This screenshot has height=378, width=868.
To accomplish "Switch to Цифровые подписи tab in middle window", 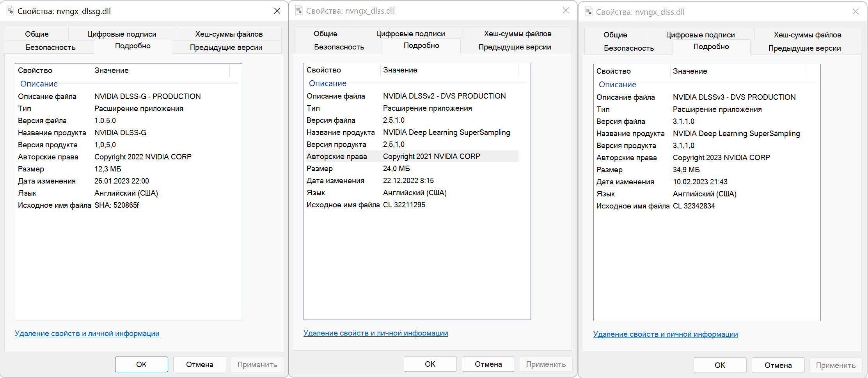I will pyautogui.click(x=410, y=34).
